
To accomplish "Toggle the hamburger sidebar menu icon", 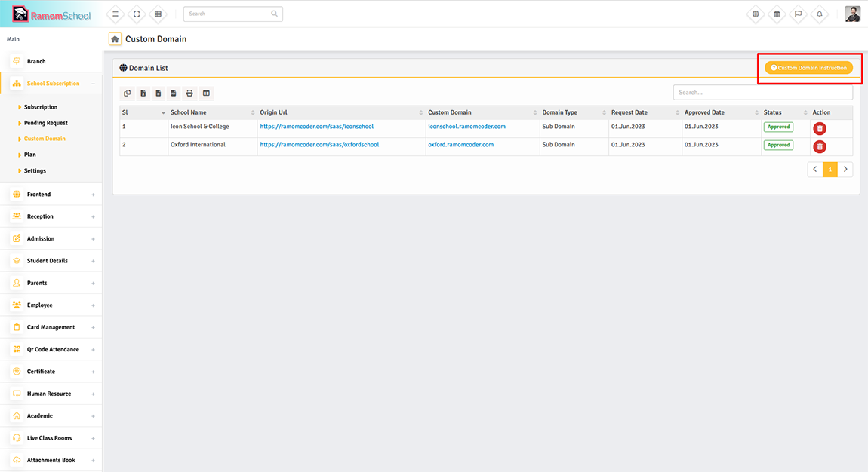I will tap(115, 14).
